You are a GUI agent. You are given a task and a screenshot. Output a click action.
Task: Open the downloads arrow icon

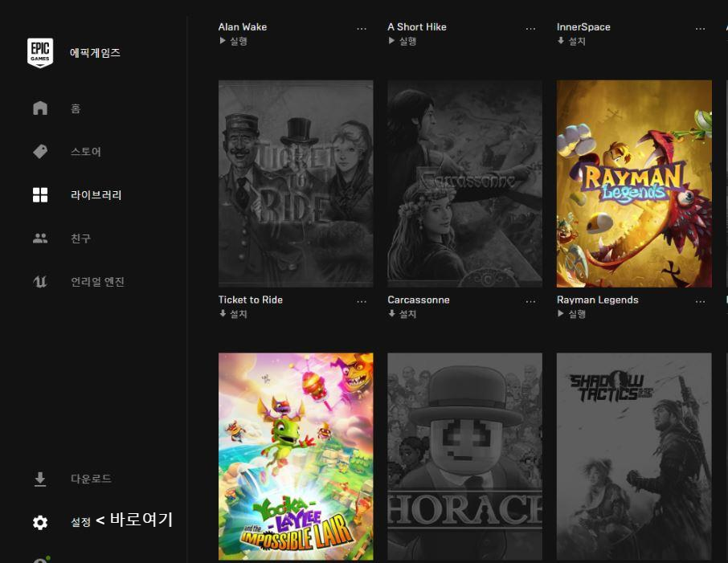tap(40, 479)
